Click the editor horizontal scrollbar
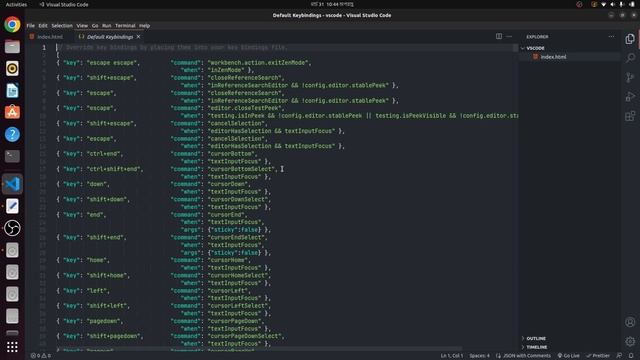 (x=259, y=349)
